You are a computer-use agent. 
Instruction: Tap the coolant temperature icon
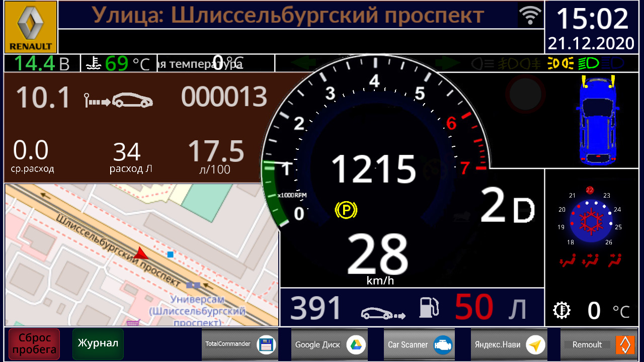click(94, 63)
